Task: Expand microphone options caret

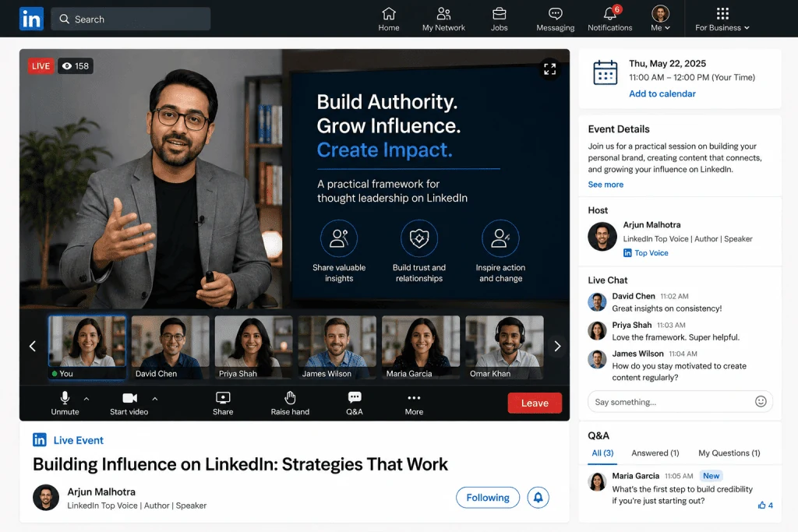Action: click(x=87, y=400)
